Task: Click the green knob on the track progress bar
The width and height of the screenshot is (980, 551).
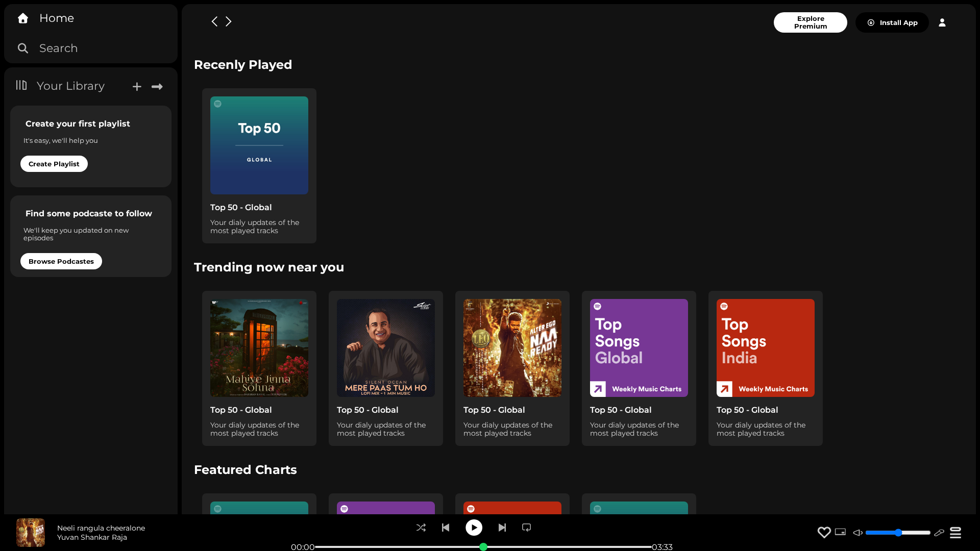Action: pyautogui.click(x=483, y=547)
